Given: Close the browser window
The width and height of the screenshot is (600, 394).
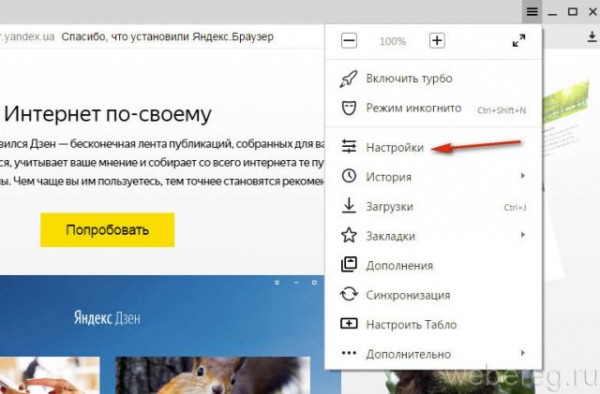Looking at the screenshot, I should pos(592,12).
